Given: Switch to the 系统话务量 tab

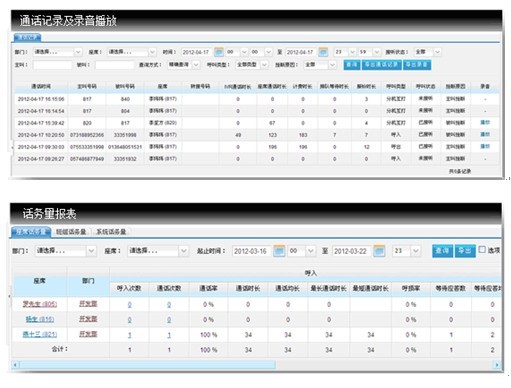Looking at the screenshot, I should [111, 232].
